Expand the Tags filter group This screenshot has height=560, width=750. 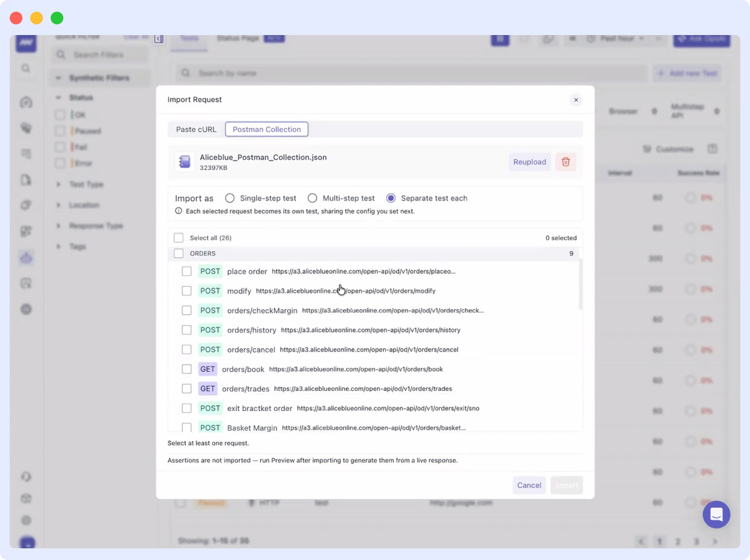click(x=58, y=246)
